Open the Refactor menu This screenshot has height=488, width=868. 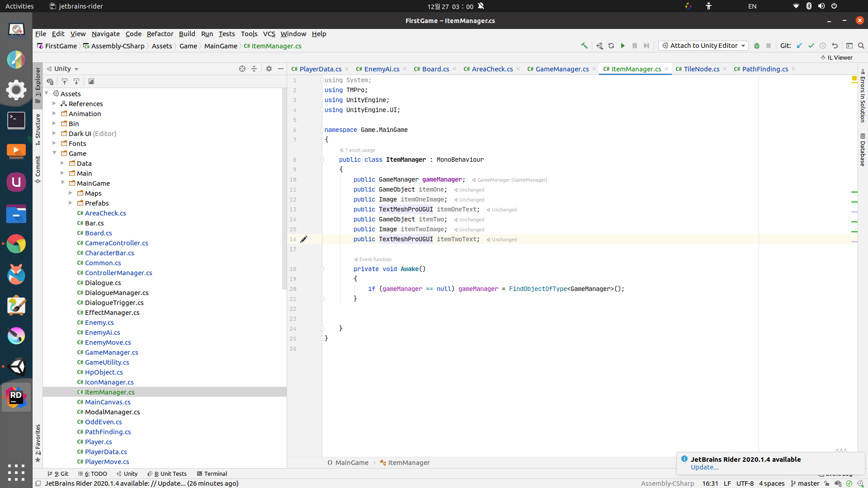click(160, 34)
